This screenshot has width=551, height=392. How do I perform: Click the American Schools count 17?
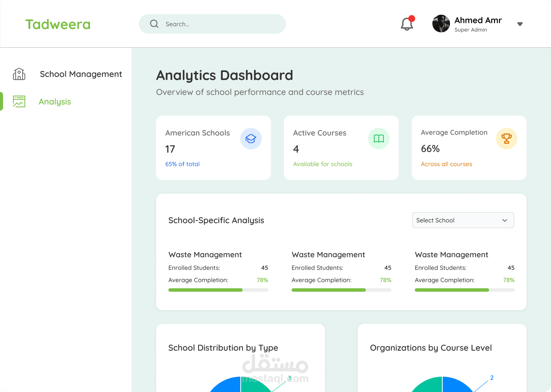[170, 149]
